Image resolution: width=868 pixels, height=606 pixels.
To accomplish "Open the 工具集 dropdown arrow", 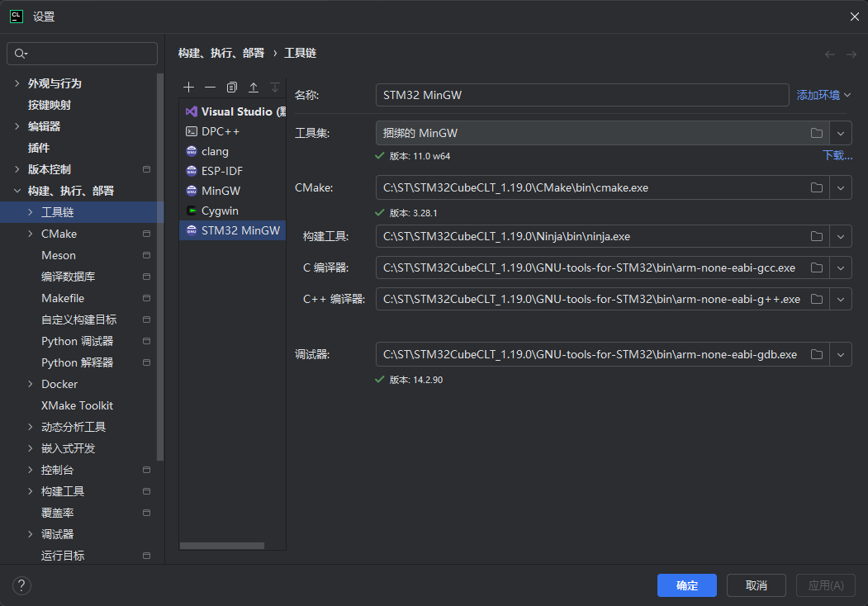I will 841,132.
